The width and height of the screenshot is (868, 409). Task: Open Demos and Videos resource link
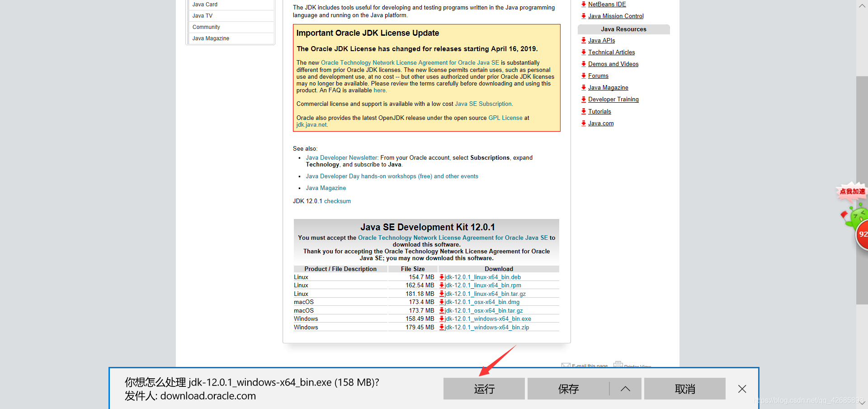click(613, 64)
